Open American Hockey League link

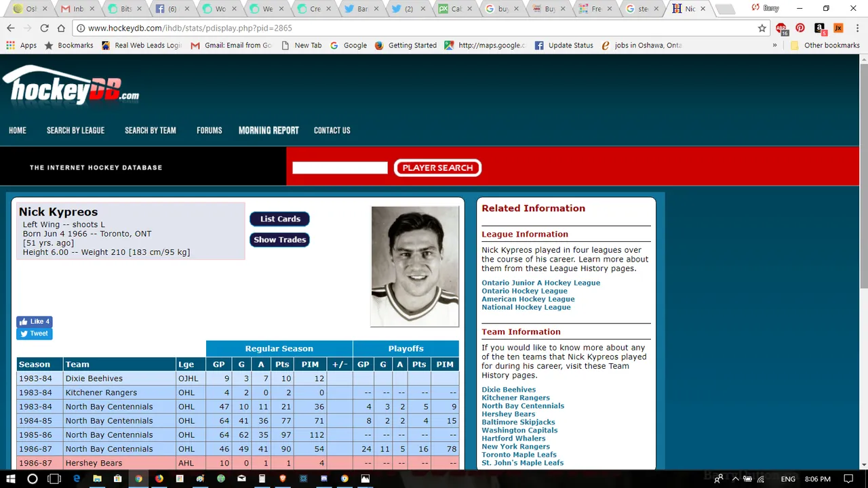click(528, 299)
